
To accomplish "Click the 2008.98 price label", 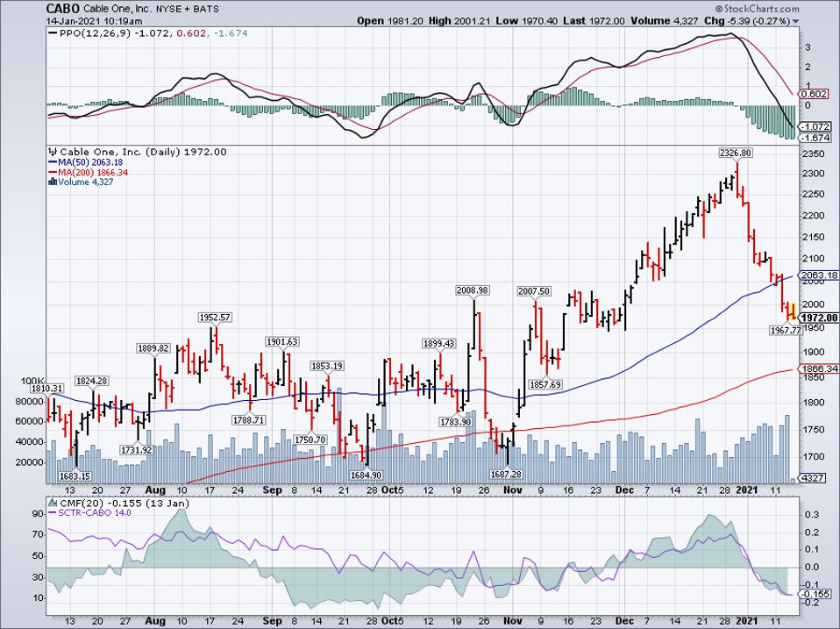I will tap(472, 289).
